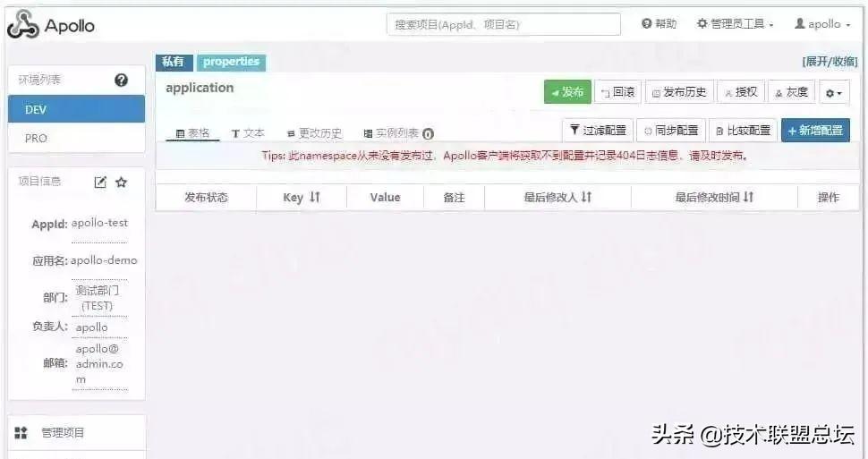Edit project info via pencil icon

(x=100, y=183)
